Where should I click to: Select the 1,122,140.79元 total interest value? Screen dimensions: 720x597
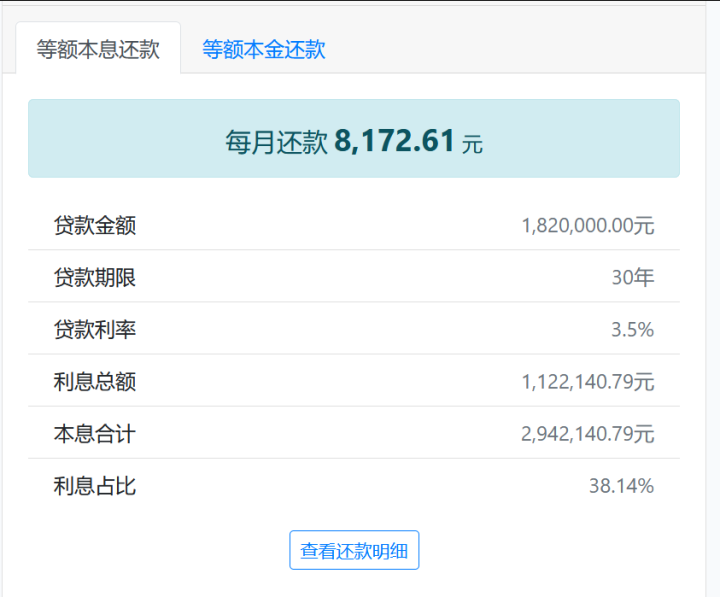[588, 381]
